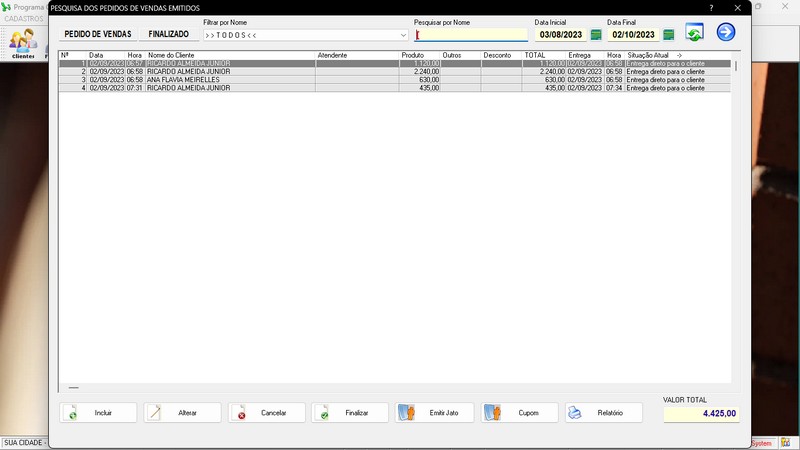Click the blue arrow exit icon
This screenshot has width=800, height=450.
click(x=726, y=32)
